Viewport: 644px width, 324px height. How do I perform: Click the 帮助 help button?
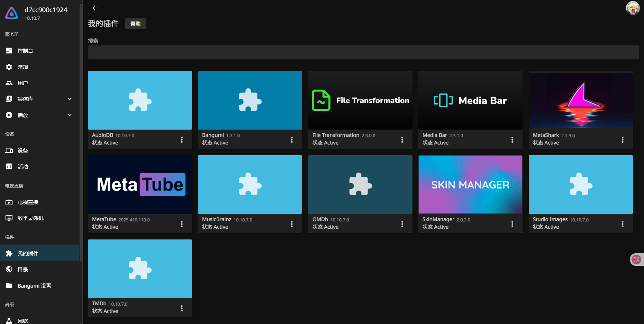coord(135,24)
